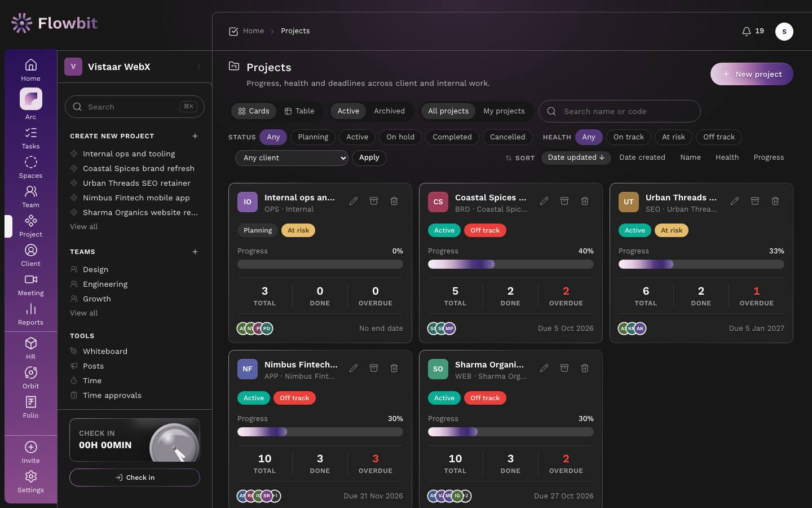The image size is (812, 508).
Task: Filter health by Off track
Action: tap(719, 137)
